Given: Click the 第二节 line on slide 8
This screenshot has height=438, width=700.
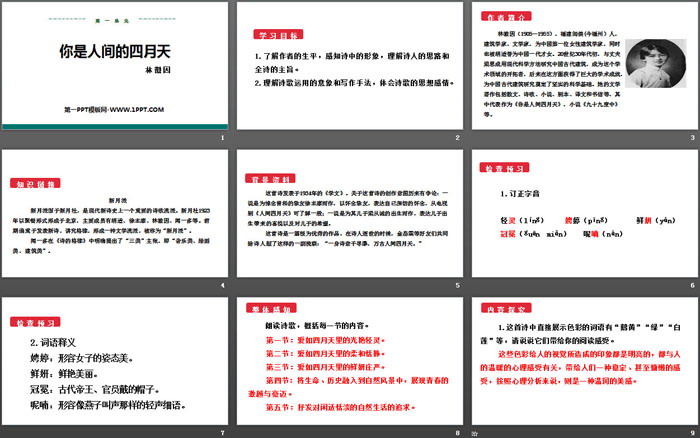Looking at the screenshot, I should click(x=325, y=354).
